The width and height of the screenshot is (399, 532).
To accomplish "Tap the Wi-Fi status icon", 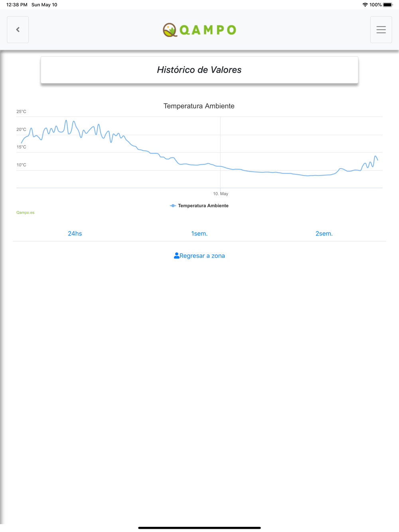I will click(365, 5).
